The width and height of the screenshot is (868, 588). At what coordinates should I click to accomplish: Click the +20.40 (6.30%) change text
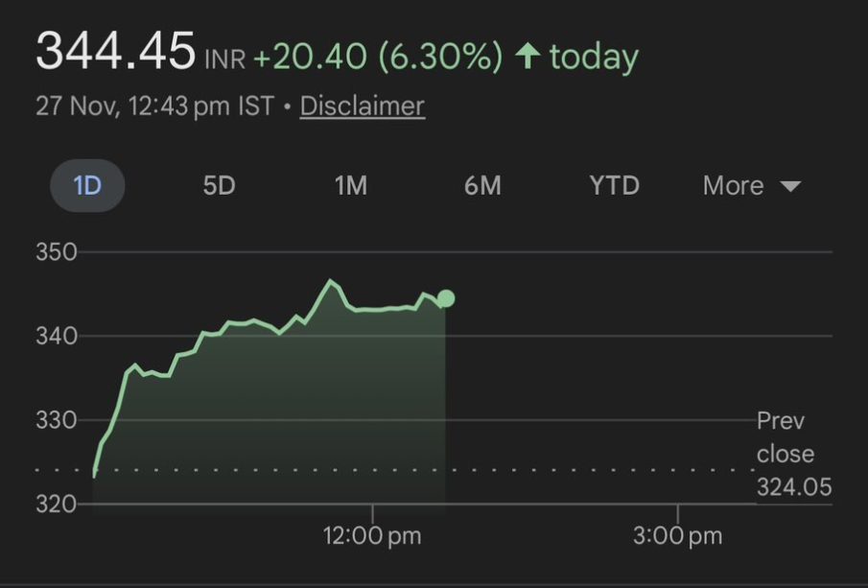[x=377, y=58]
